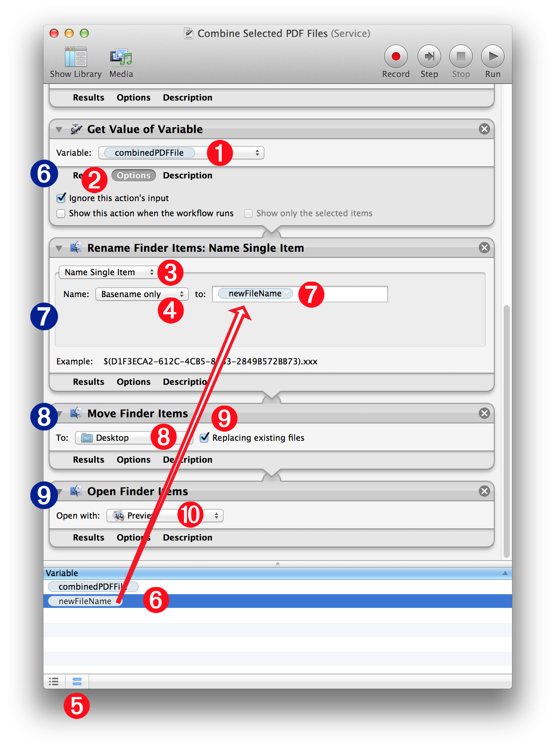The image size is (557, 756).
Task: Switch to the variables list view icon
Action: click(77, 682)
